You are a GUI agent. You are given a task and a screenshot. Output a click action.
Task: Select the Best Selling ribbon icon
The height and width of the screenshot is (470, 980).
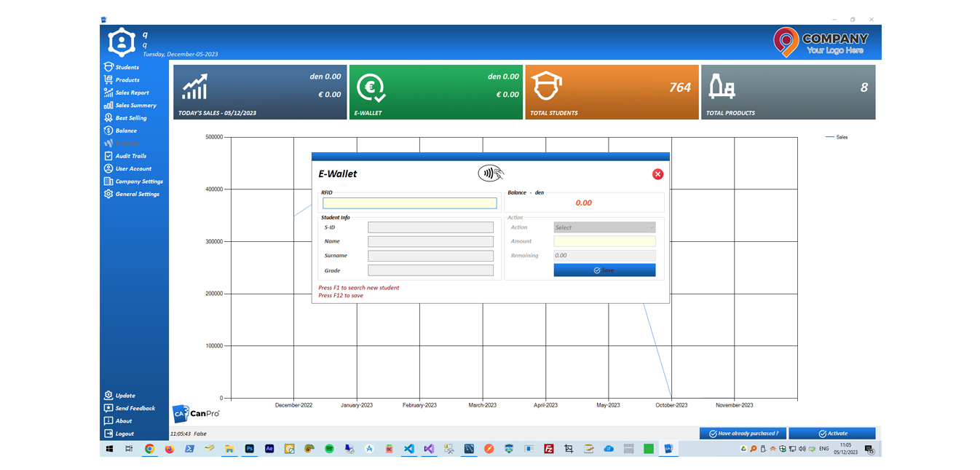108,118
